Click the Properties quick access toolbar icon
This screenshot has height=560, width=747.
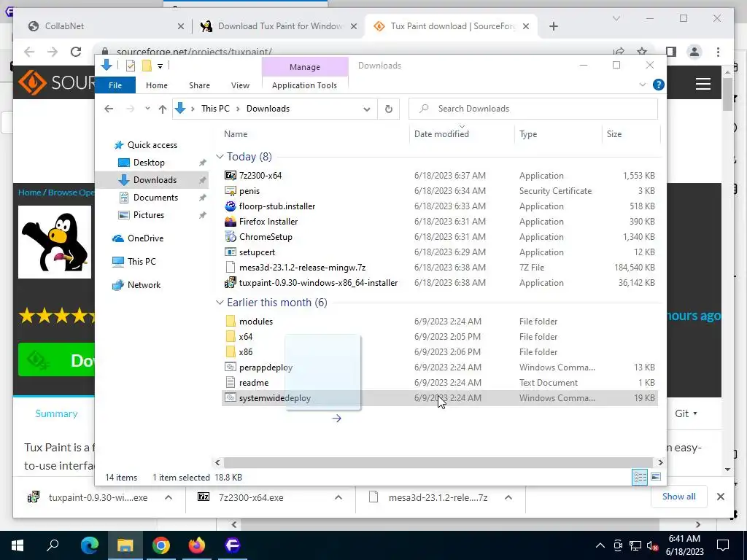click(x=130, y=66)
